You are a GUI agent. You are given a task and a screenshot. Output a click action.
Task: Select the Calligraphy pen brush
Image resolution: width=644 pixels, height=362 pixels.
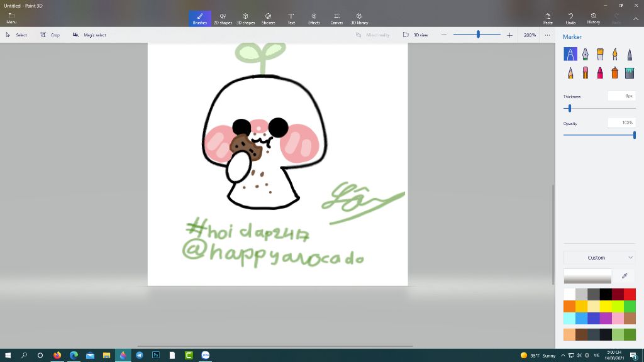pyautogui.click(x=585, y=55)
